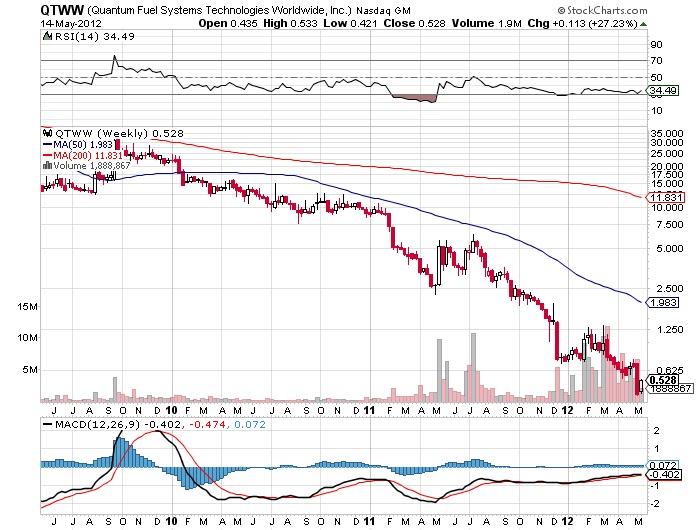
Task: Click the 10M volume axis label
Action: [27, 338]
